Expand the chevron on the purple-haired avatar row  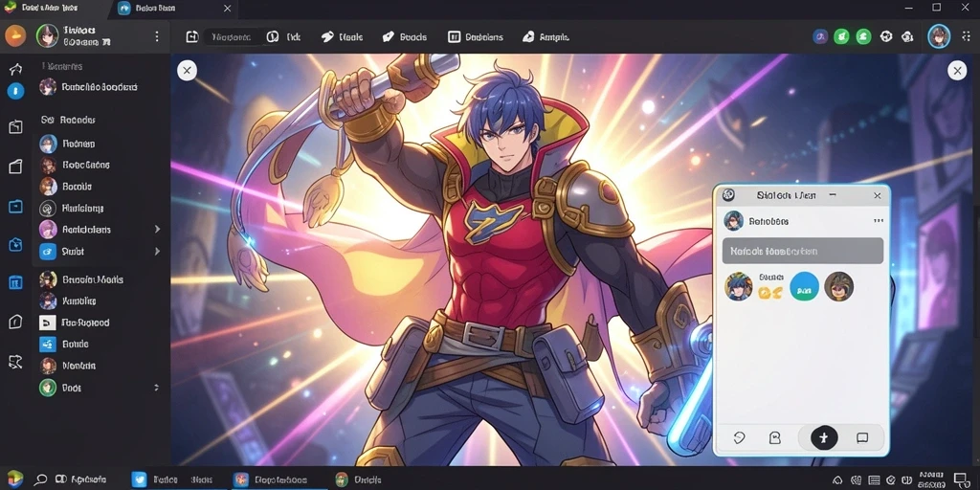click(157, 230)
